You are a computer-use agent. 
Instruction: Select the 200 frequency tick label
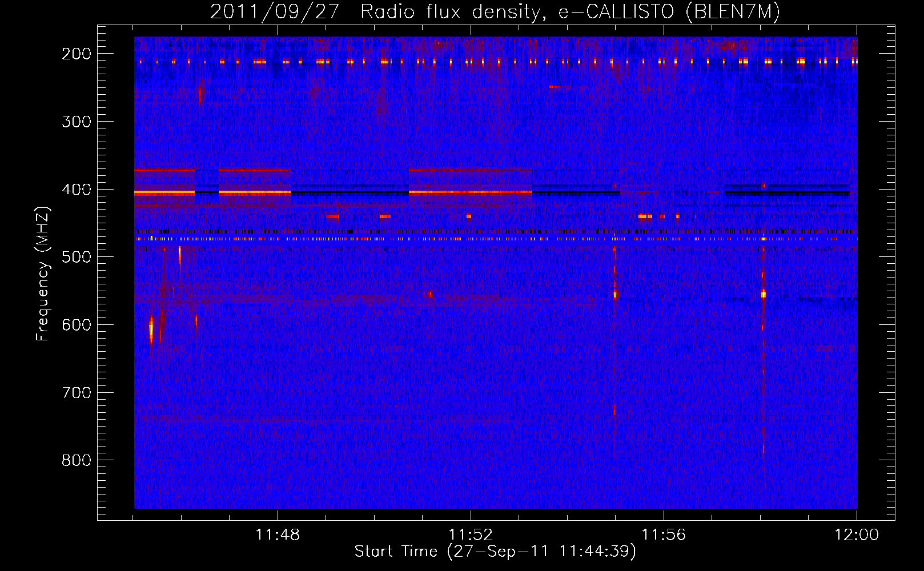click(77, 54)
